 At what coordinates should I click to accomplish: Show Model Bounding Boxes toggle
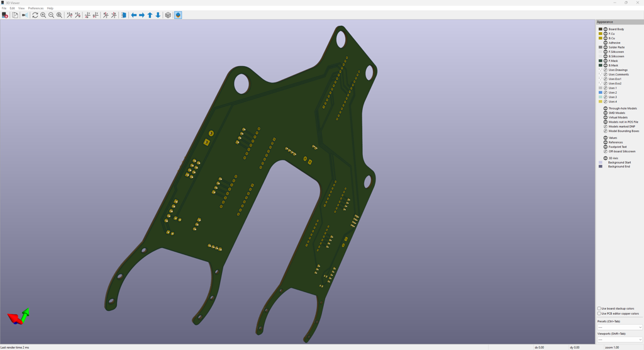click(x=606, y=131)
